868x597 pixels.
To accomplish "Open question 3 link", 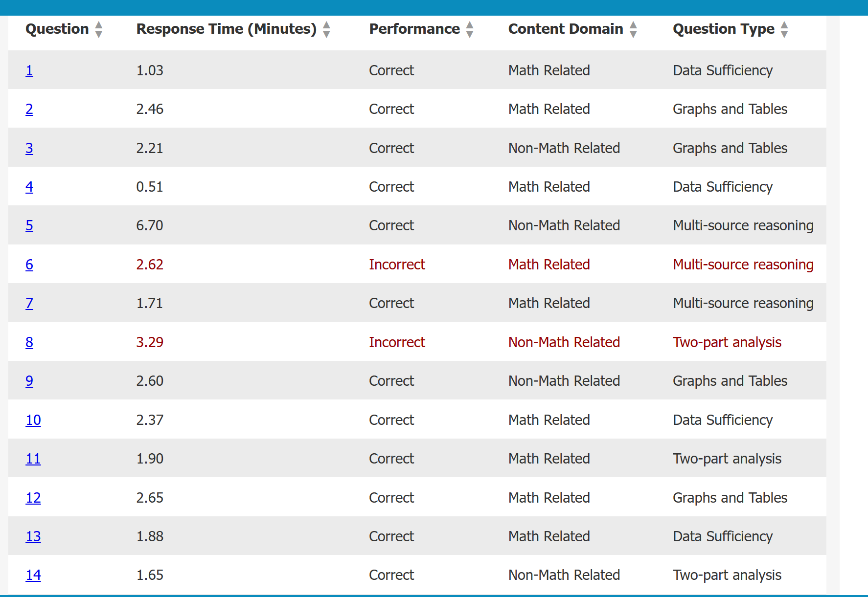I will click(x=29, y=148).
